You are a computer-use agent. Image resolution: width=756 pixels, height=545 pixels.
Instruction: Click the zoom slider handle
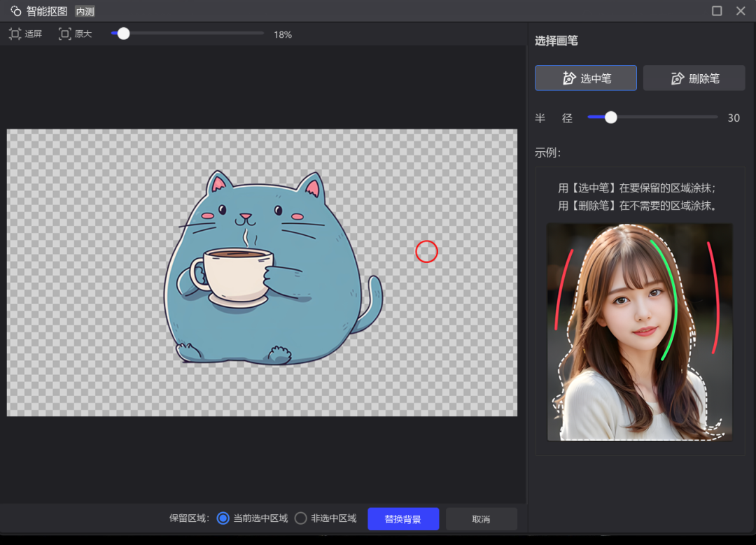[x=124, y=34]
